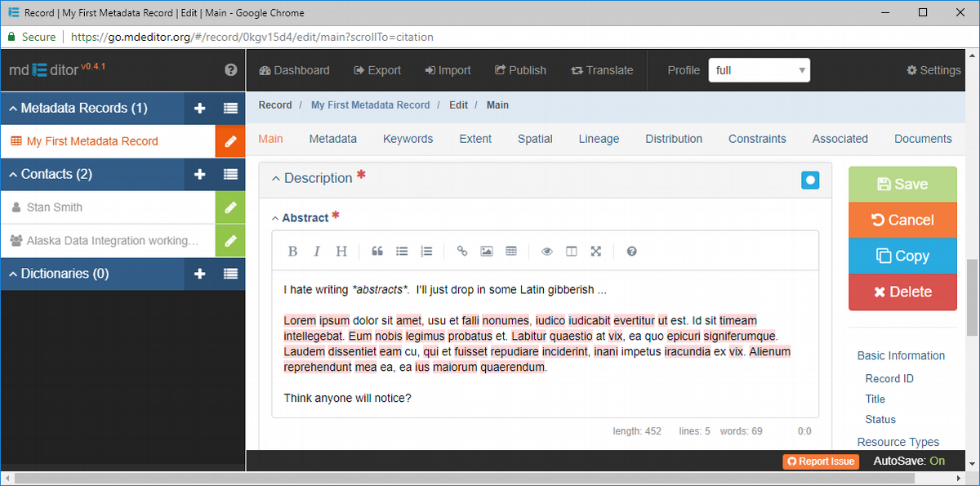Click inside the abstract text editor
Screen dimensions: 980x486
point(545,344)
